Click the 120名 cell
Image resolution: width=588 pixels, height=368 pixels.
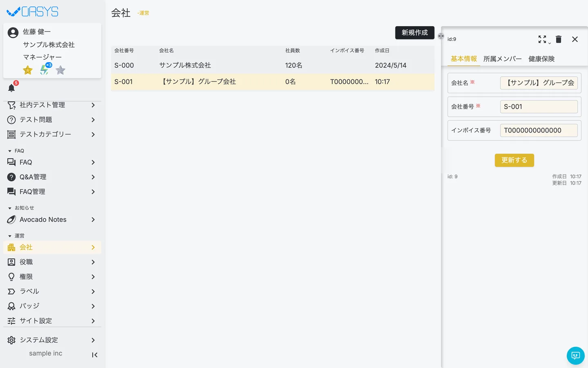point(294,65)
